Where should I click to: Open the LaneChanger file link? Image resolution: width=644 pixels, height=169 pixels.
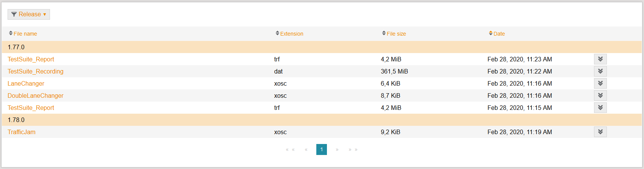click(26, 83)
